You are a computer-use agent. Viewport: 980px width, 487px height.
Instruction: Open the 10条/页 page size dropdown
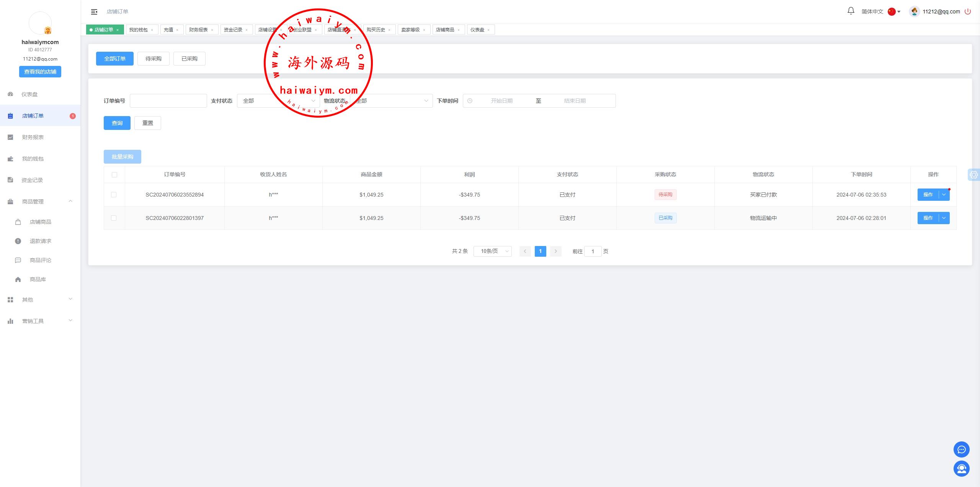492,251
